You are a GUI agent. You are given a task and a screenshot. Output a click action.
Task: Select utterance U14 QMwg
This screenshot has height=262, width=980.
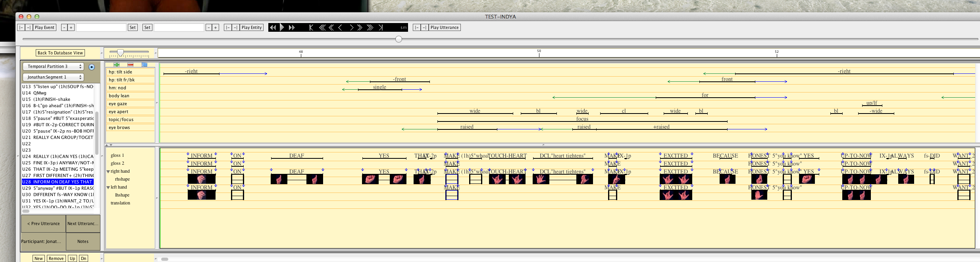pyautogui.click(x=58, y=93)
